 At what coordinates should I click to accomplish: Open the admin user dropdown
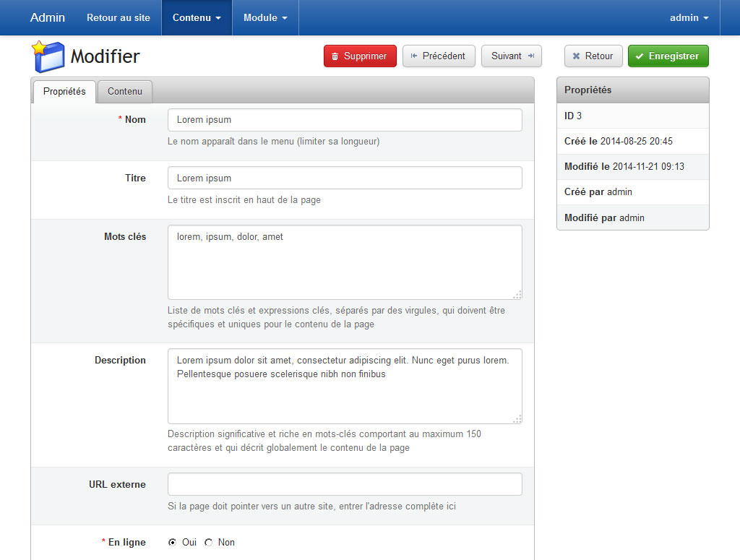coord(689,17)
